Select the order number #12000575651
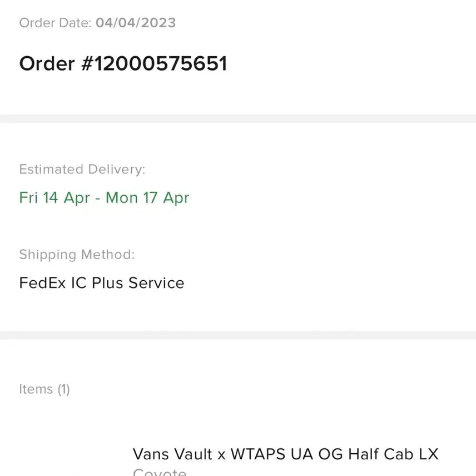The image size is (476, 476). click(154, 64)
